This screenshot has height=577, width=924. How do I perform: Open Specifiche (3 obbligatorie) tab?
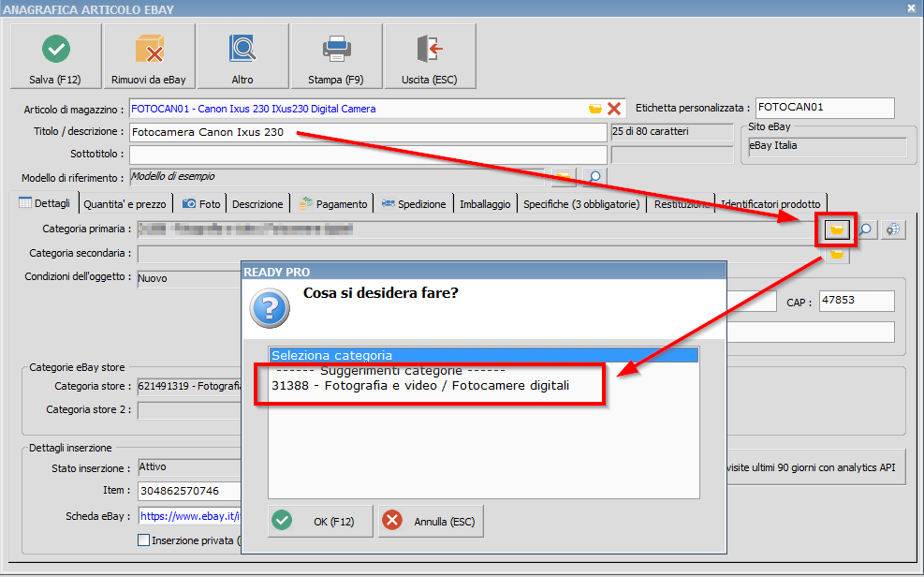pyautogui.click(x=581, y=204)
